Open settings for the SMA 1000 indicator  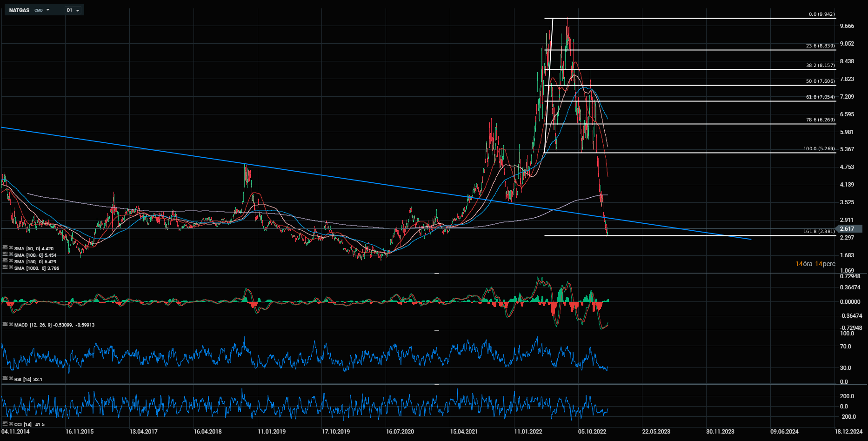[5, 267]
